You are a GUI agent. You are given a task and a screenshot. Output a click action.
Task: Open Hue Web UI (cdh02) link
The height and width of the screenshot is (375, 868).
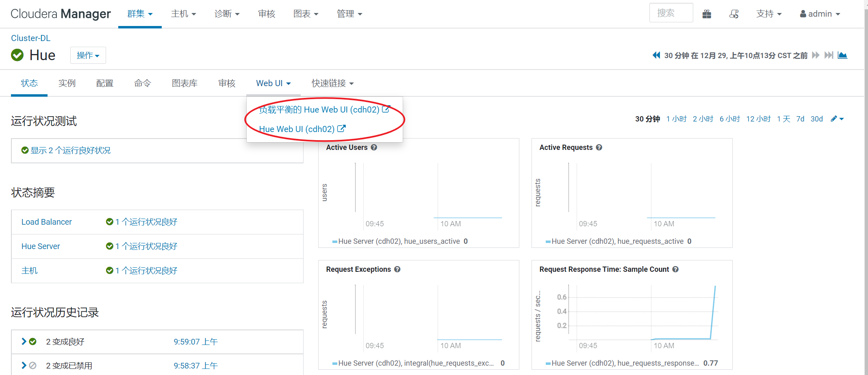302,129
